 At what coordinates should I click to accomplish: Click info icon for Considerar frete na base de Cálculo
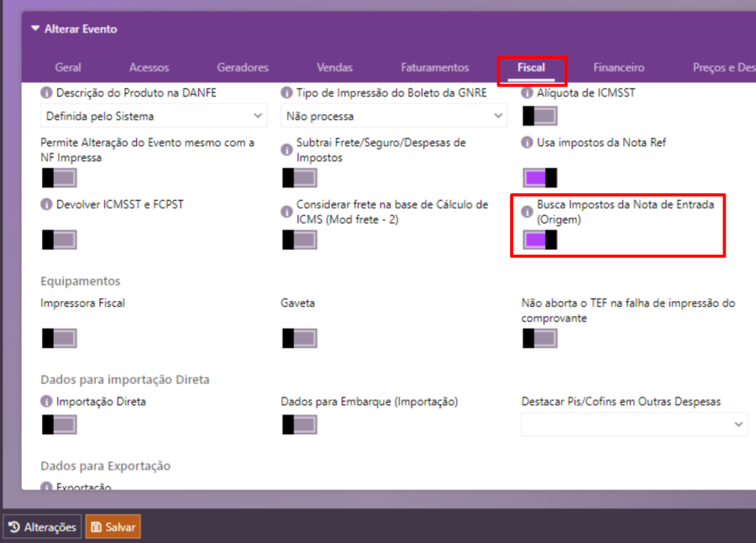[286, 212]
